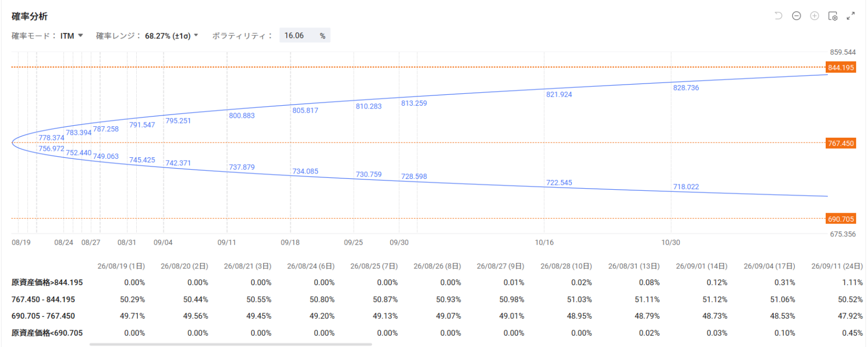Click x-axis date label 09/18
The image size is (868, 347).
(290, 242)
